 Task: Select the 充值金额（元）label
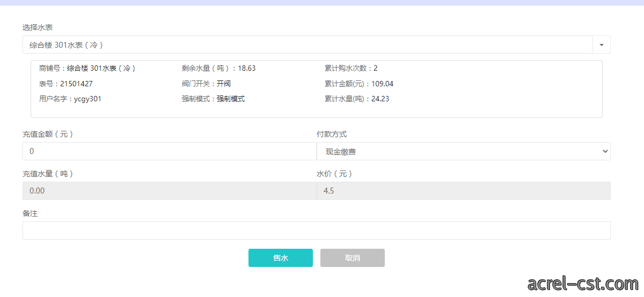point(48,135)
